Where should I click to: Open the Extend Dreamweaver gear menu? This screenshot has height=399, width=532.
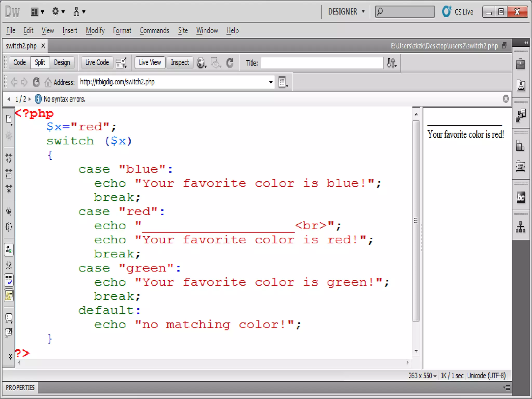(x=58, y=12)
